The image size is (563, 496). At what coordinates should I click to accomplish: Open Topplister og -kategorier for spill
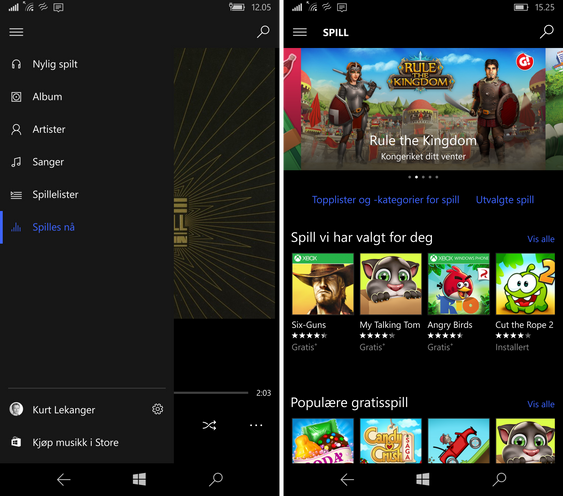tap(386, 200)
